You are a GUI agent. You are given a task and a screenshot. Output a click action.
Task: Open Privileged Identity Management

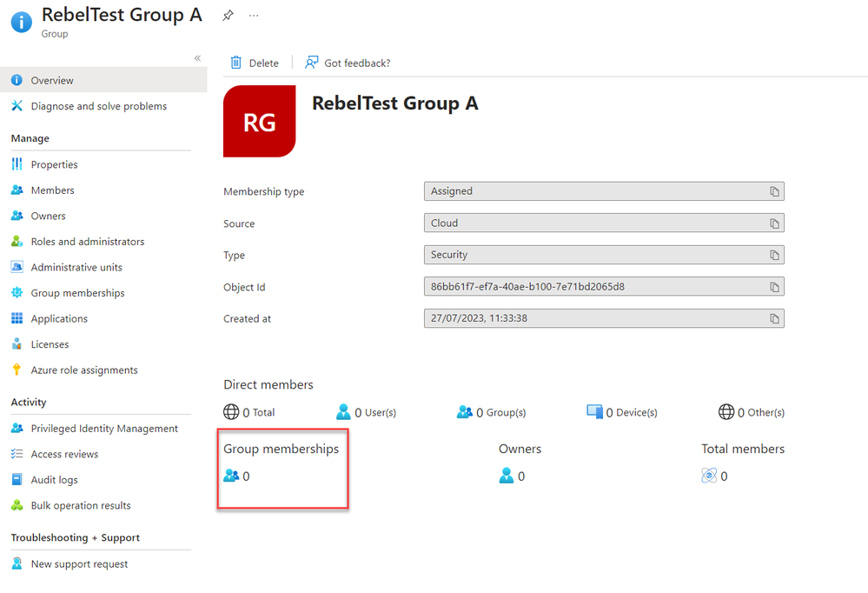104,429
